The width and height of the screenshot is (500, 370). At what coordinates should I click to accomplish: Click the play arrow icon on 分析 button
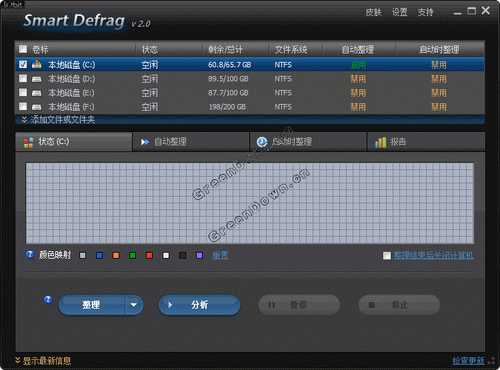coord(170,305)
